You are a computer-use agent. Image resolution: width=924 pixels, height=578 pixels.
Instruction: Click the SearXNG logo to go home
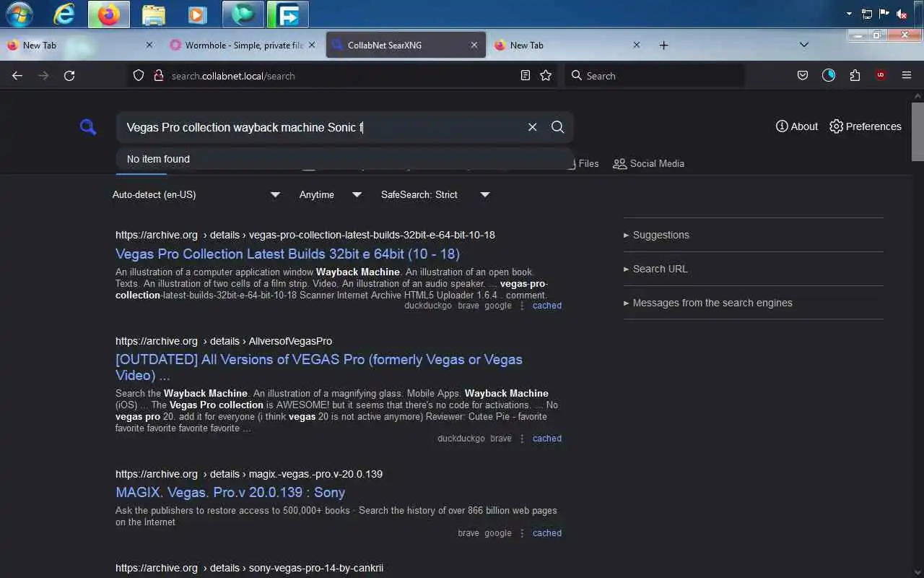click(88, 128)
